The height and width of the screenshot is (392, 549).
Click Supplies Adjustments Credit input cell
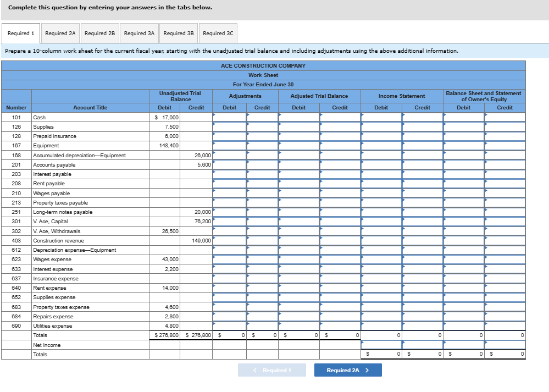(262, 127)
